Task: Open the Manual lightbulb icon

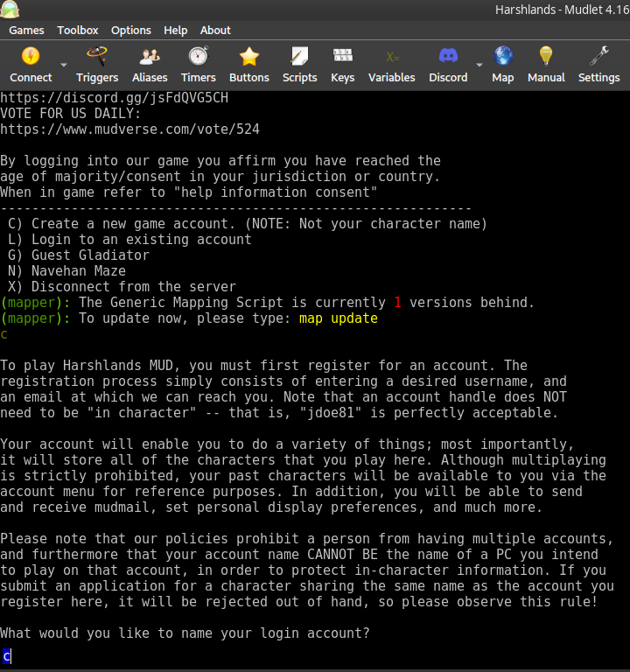Action: click(x=546, y=58)
